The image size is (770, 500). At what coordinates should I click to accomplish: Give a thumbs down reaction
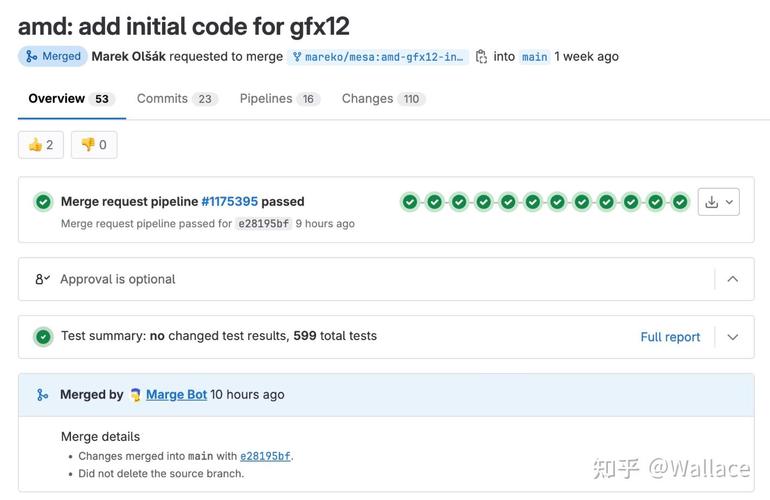(x=94, y=145)
